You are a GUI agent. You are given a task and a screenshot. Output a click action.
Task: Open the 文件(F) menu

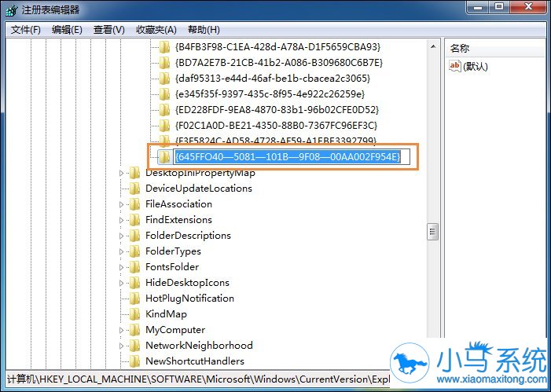(26, 30)
